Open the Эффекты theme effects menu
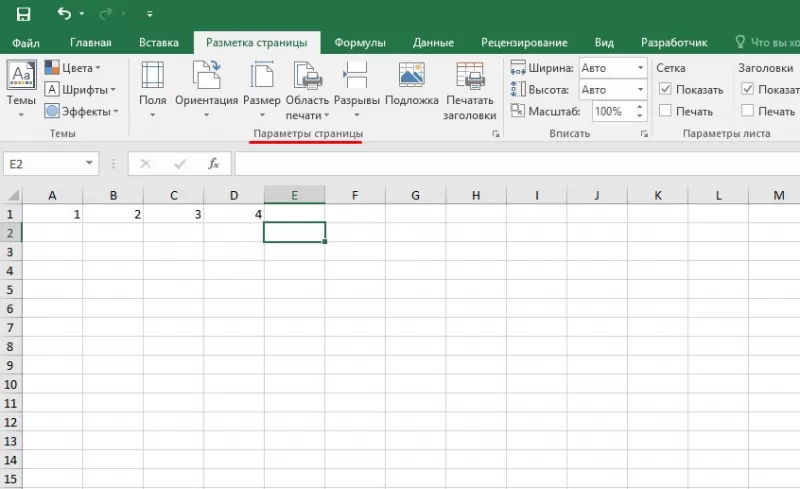The height and width of the screenshot is (489, 800). [82, 111]
